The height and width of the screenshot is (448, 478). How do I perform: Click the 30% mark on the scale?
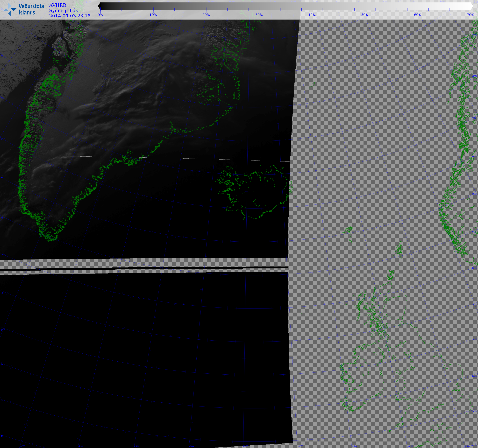259,15
